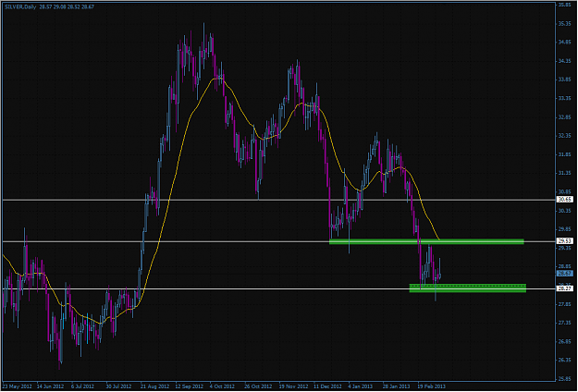The height and width of the screenshot is (392, 578).
Task: Click the 32.85 price axis value
Action: (565, 117)
